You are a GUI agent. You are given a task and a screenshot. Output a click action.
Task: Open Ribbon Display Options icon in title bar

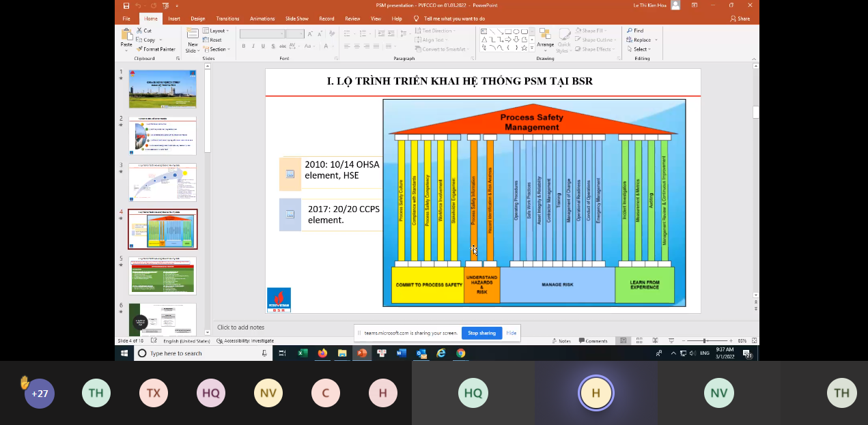[x=694, y=5]
